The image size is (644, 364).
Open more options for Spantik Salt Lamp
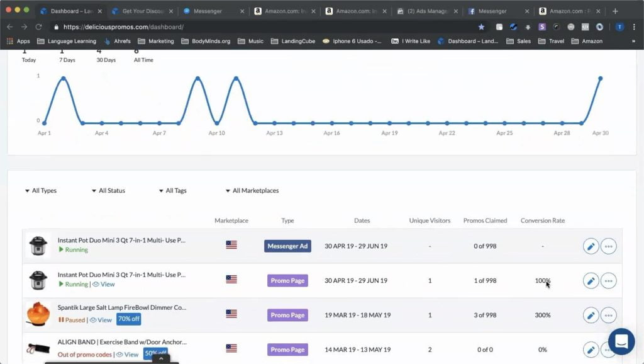click(x=609, y=316)
